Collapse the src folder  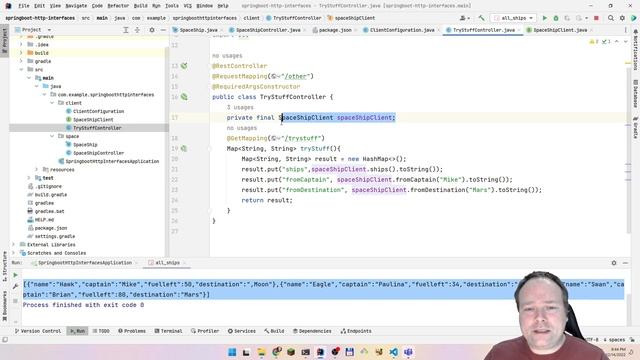21,70
